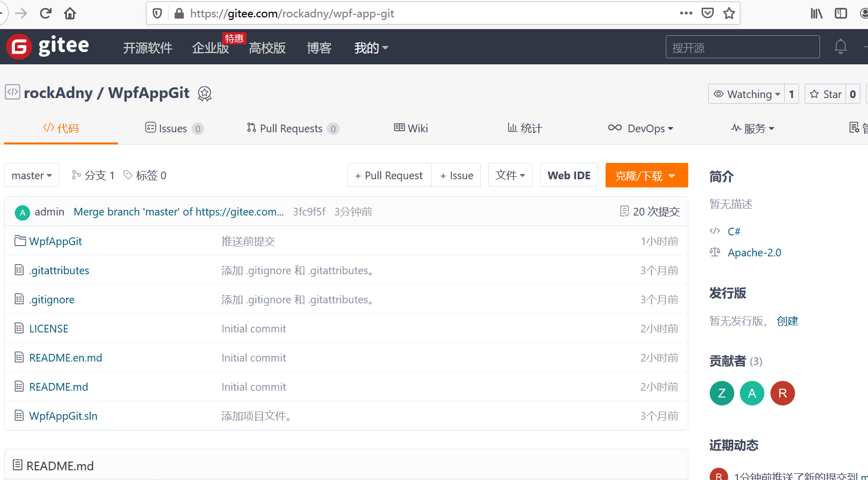Open notifications bell icon

click(x=840, y=47)
